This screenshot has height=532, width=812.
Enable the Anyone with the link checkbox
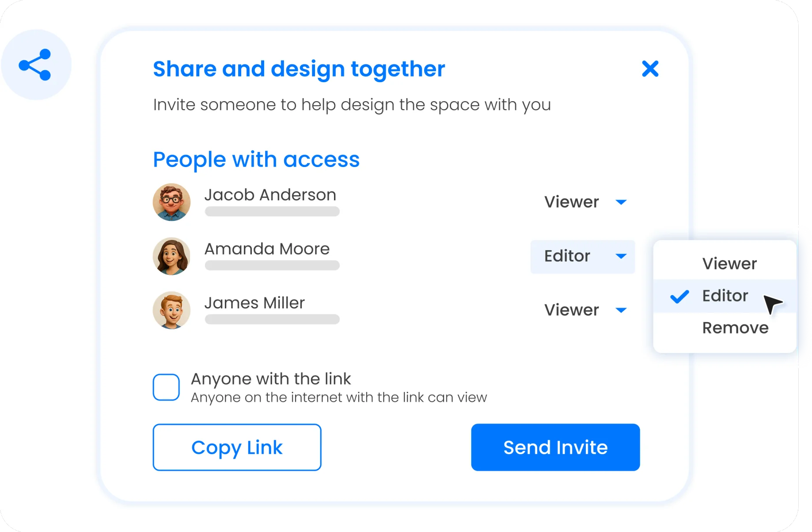[166, 387]
